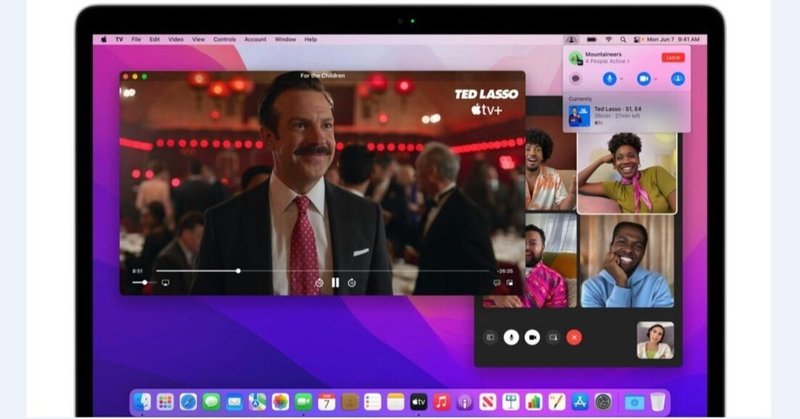The height and width of the screenshot is (419, 800).
Task: Click the video progress scrubber handle
Action: coord(238,271)
